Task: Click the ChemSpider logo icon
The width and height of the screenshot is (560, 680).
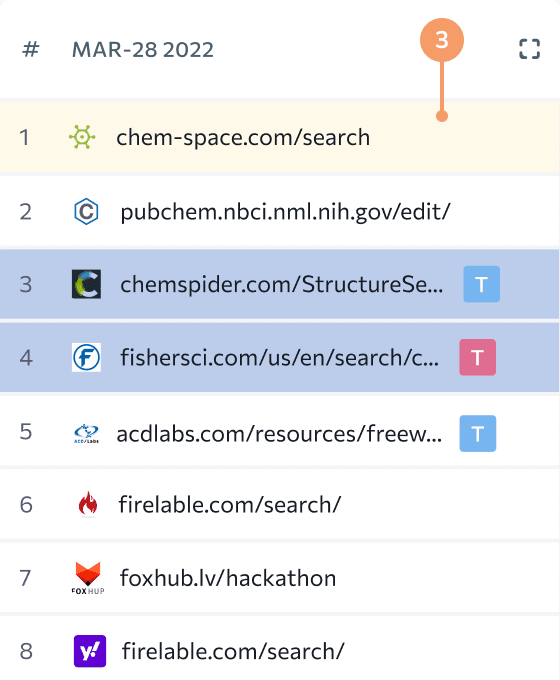Action: tap(86, 284)
